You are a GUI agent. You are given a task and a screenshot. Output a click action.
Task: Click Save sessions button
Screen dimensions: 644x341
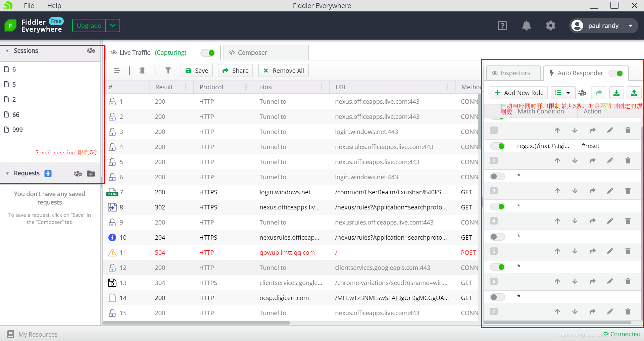tap(197, 70)
